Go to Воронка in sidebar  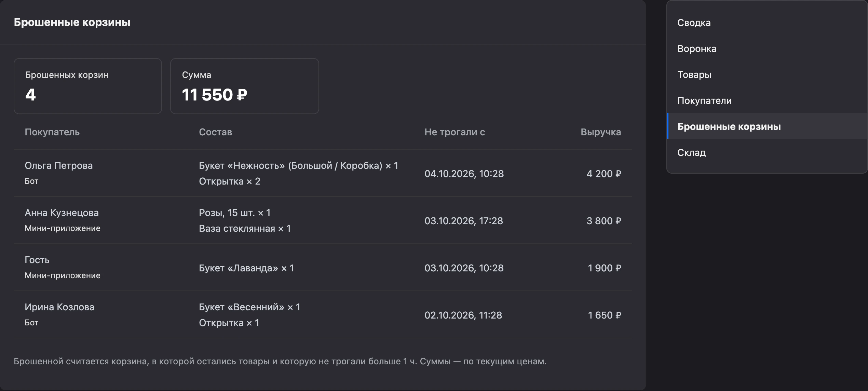pyautogui.click(x=767, y=49)
